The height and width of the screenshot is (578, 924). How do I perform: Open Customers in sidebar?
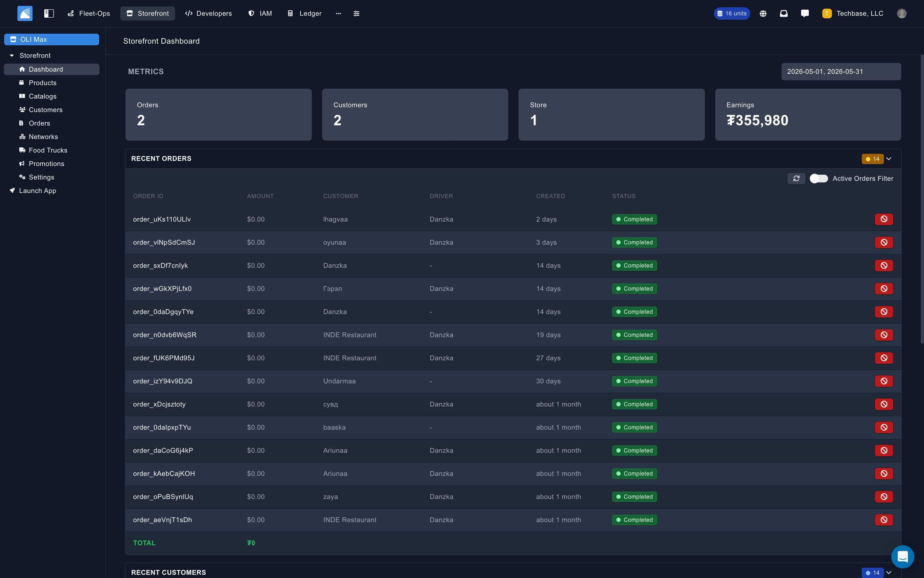pos(52,110)
